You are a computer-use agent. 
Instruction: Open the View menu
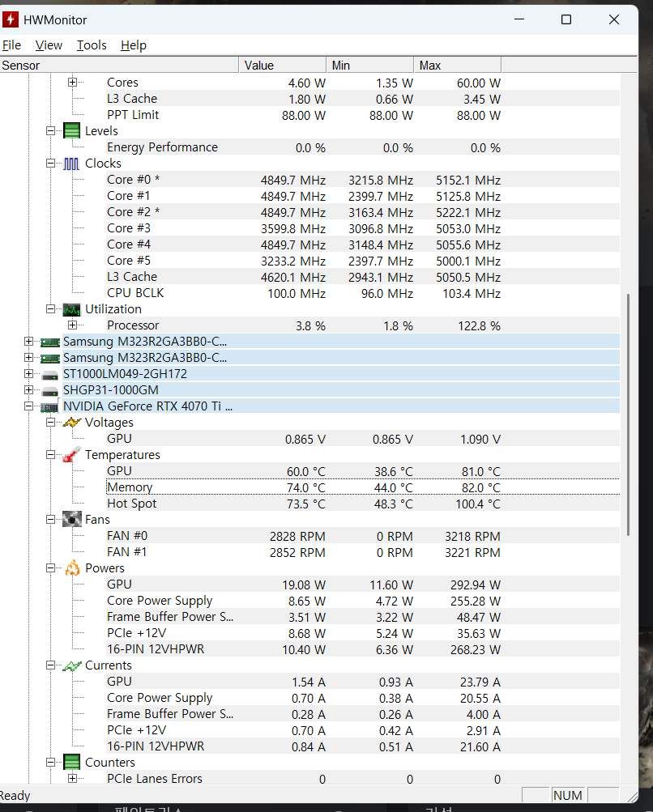point(49,45)
